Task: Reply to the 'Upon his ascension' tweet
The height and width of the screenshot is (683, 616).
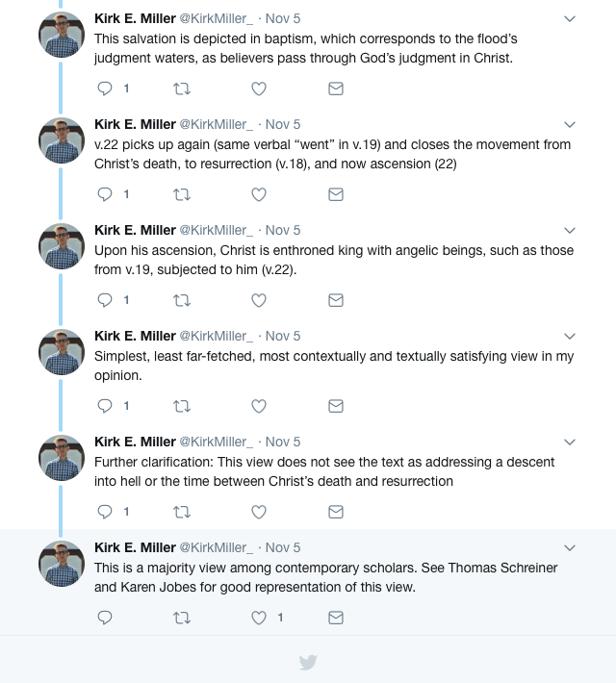Action: tap(106, 300)
